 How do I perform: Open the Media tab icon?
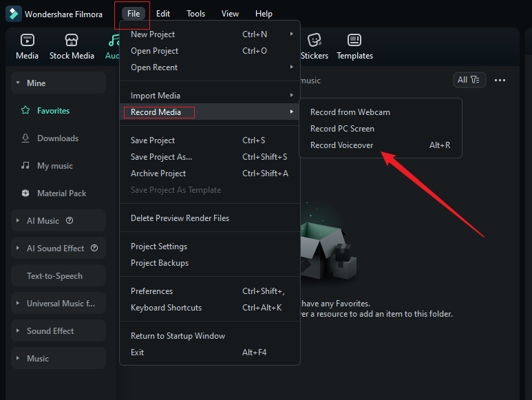coord(27,40)
